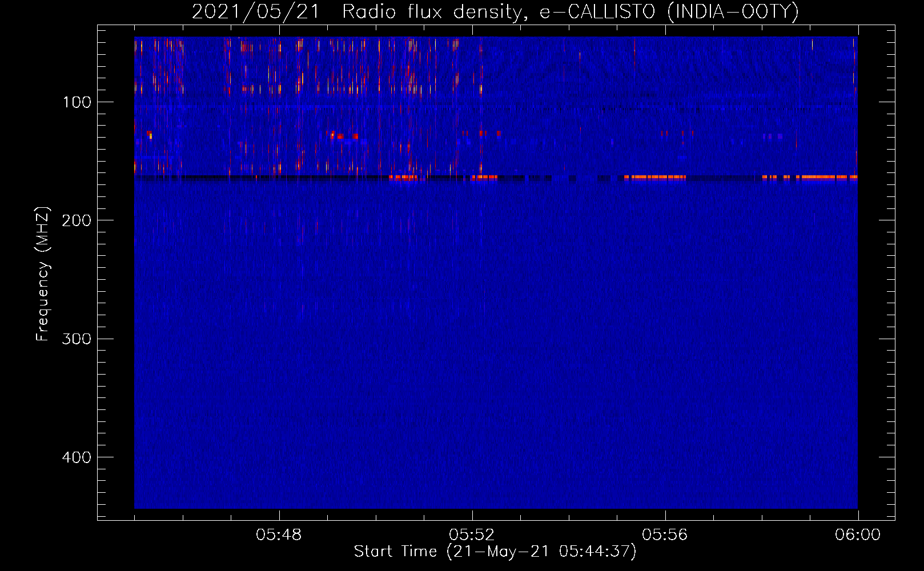Click the 200 frequency tick label
924x571 pixels.
tap(77, 220)
